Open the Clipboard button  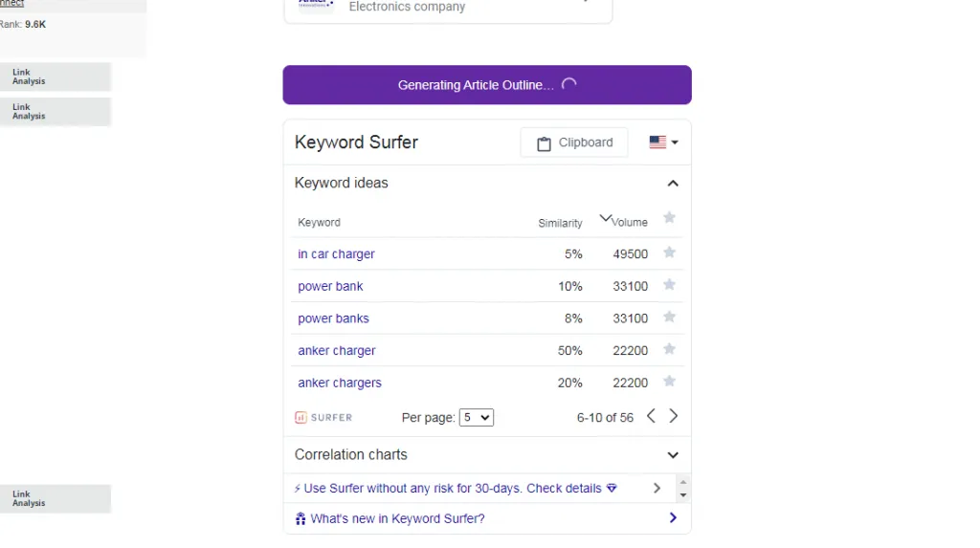pyautogui.click(x=574, y=142)
